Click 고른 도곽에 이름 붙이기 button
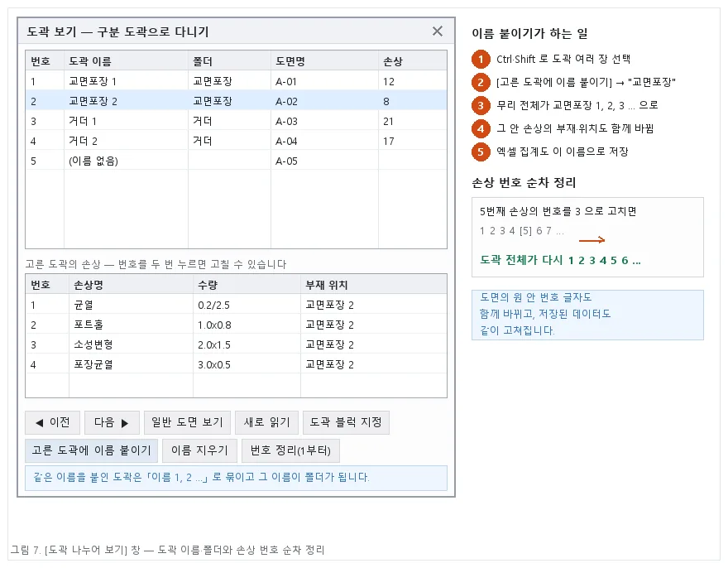Image resolution: width=728 pixels, height=568 pixels. click(92, 450)
